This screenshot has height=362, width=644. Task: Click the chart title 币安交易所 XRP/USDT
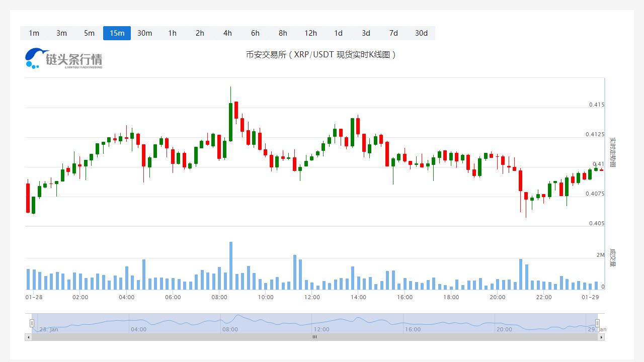tap(321, 54)
